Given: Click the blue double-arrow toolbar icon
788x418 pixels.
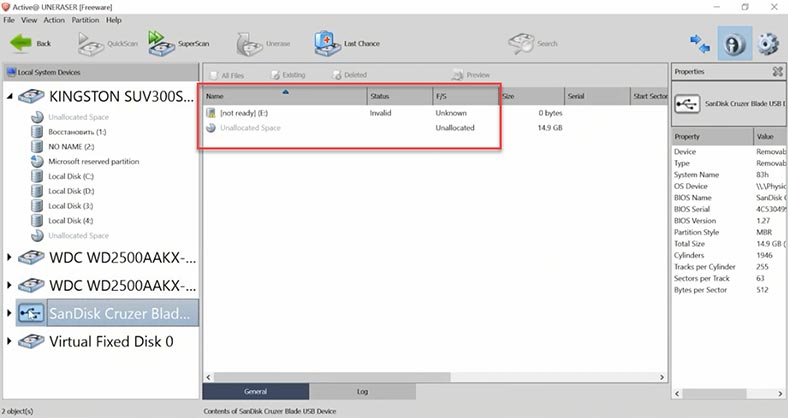Looking at the screenshot, I should point(700,44).
